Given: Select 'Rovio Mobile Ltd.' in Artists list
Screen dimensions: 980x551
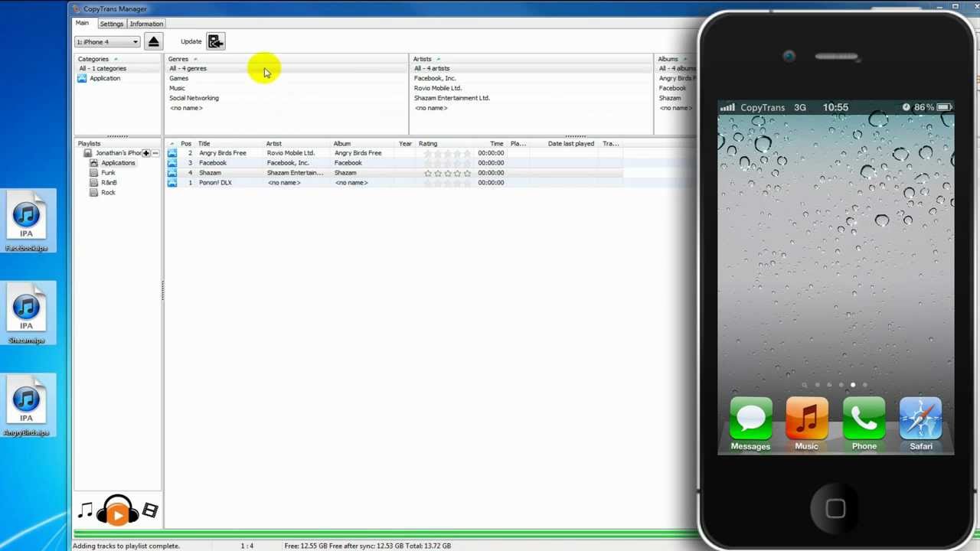Looking at the screenshot, I should (x=438, y=89).
